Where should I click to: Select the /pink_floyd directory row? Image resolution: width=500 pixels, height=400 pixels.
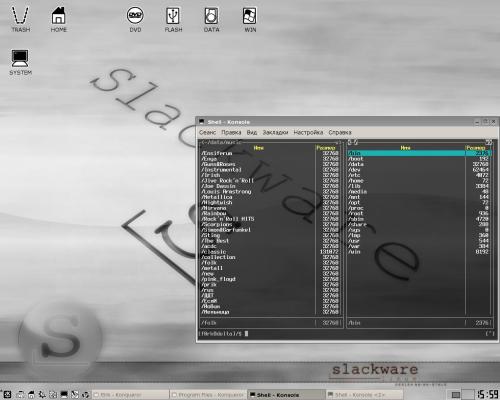click(x=270, y=279)
